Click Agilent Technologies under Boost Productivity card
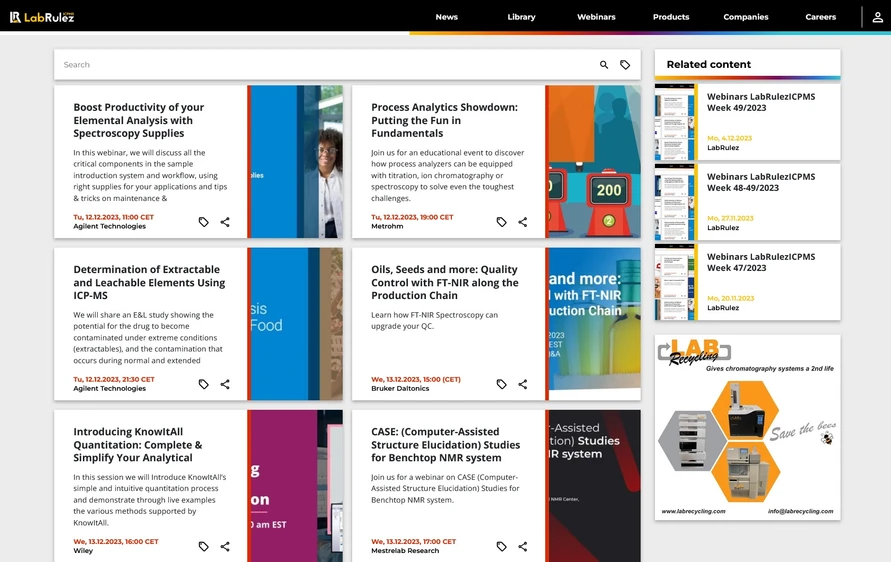891x562 pixels. 110,226
